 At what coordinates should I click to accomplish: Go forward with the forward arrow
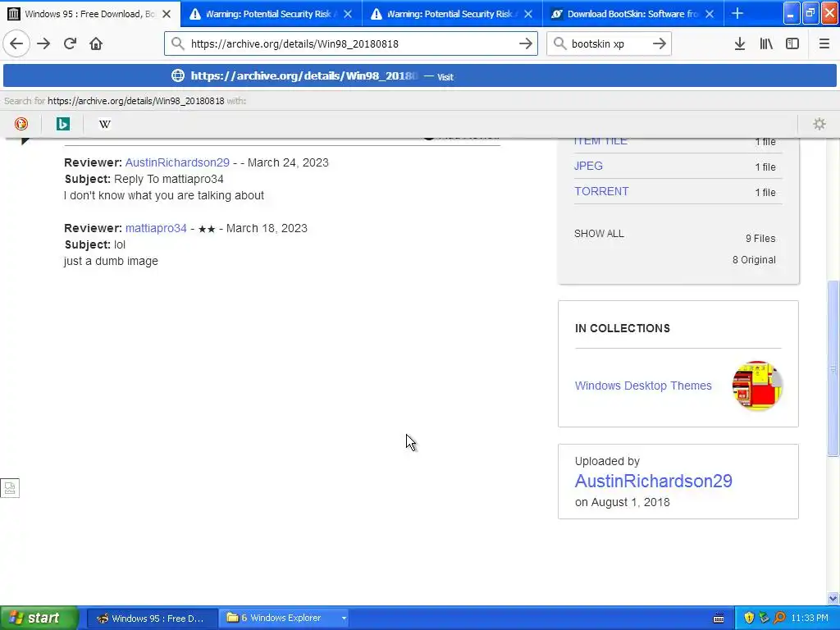(43, 43)
